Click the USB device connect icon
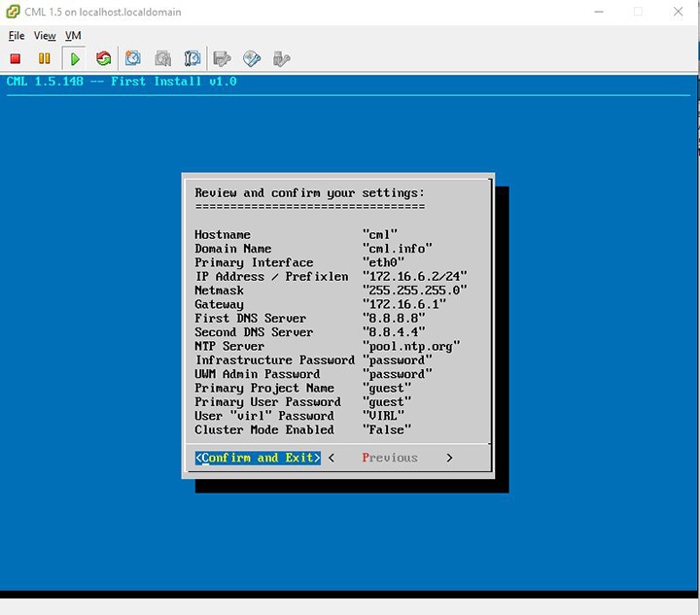 click(x=281, y=58)
